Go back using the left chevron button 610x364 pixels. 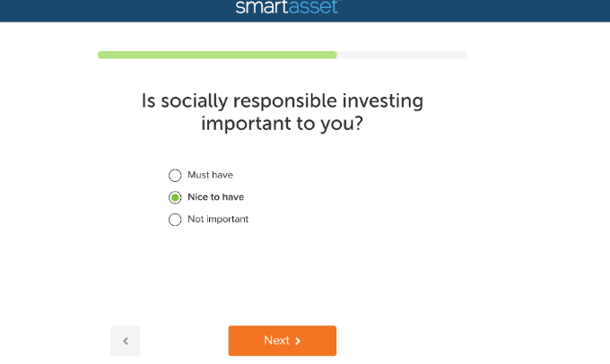126,341
